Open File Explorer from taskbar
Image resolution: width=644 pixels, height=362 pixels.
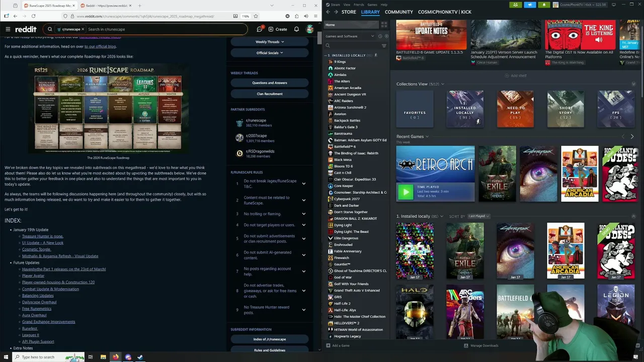pos(103,357)
